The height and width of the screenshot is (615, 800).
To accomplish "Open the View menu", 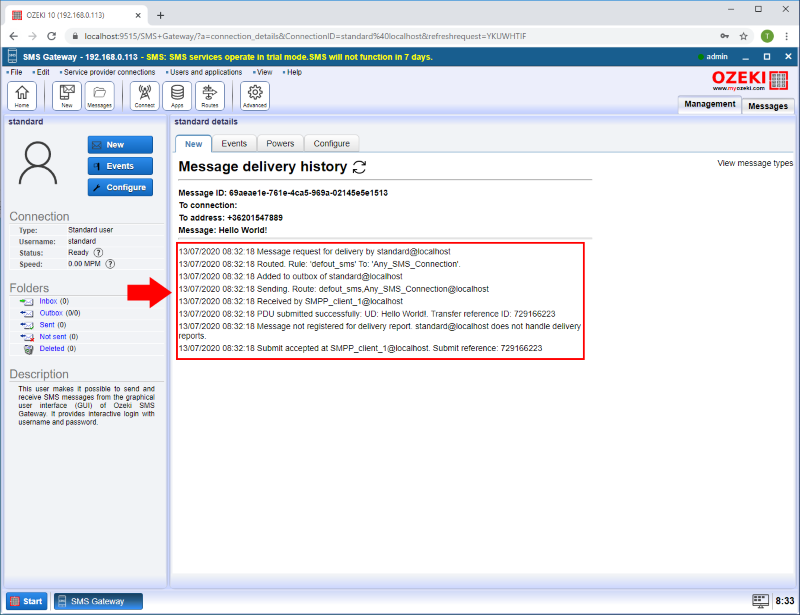I will [x=264, y=72].
